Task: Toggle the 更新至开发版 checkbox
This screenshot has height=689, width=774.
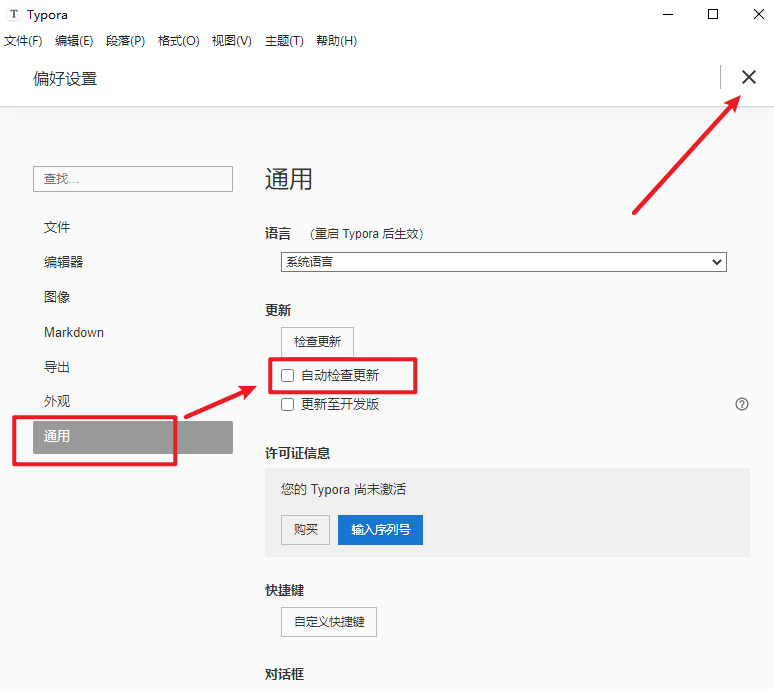Action: [x=288, y=404]
